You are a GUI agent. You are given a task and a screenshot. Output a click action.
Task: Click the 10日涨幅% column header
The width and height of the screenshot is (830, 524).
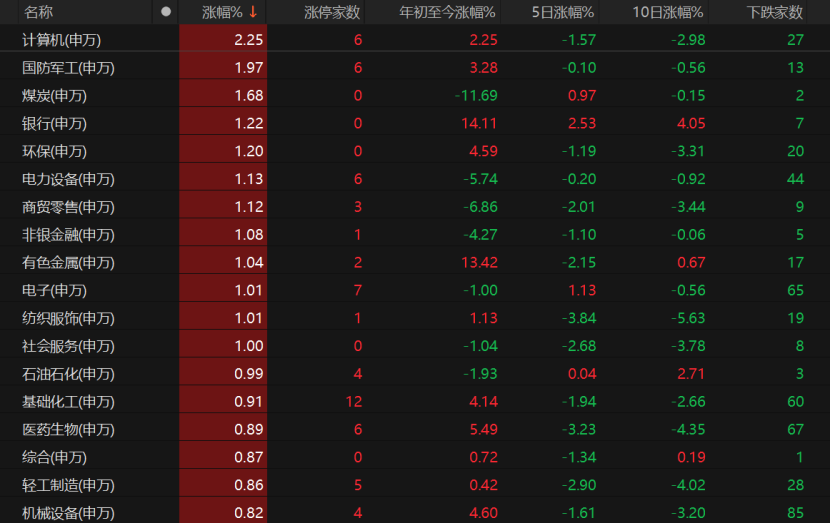668,12
